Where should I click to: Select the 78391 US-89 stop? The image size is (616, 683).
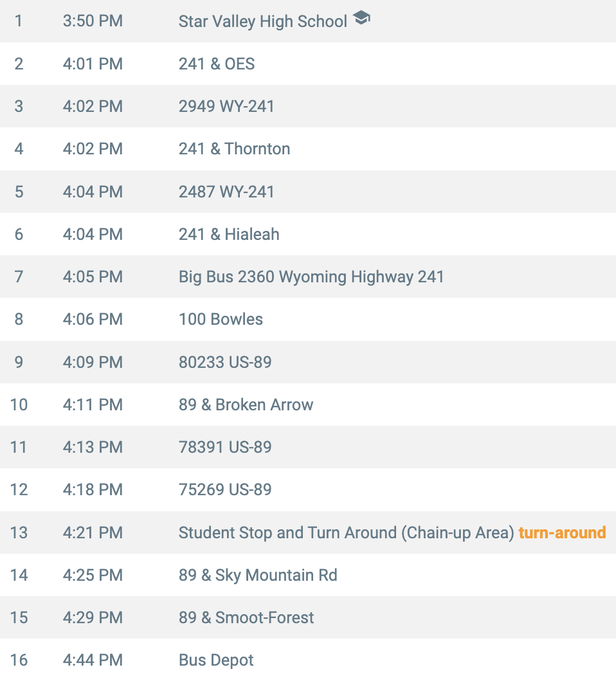pyautogui.click(x=225, y=447)
